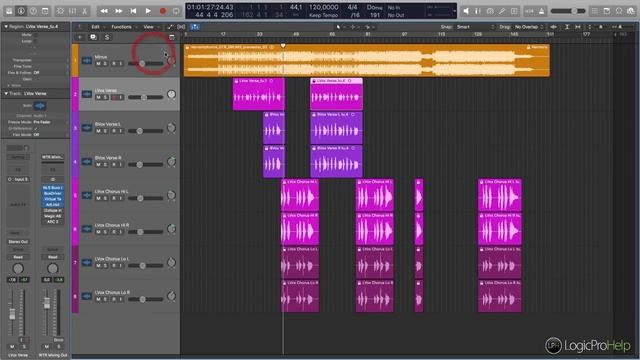Click the Fast Forward transport button
This screenshot has height=360, width=640.
[119, 11]
